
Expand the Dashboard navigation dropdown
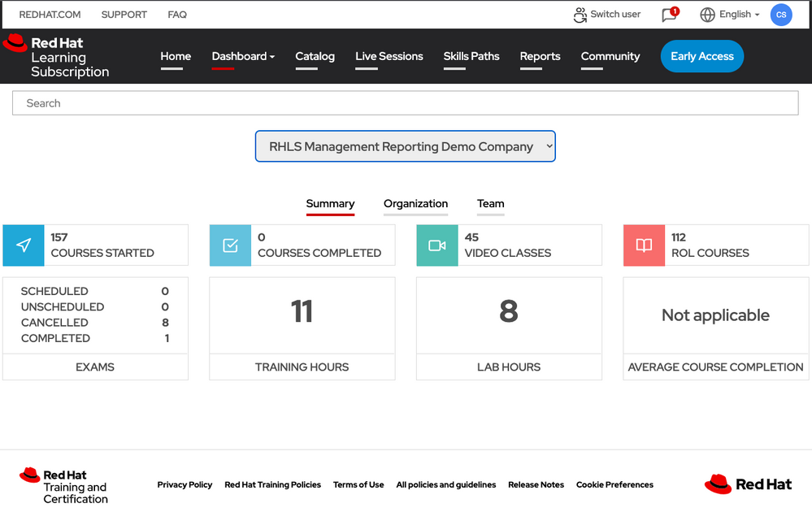pos(243,56)
